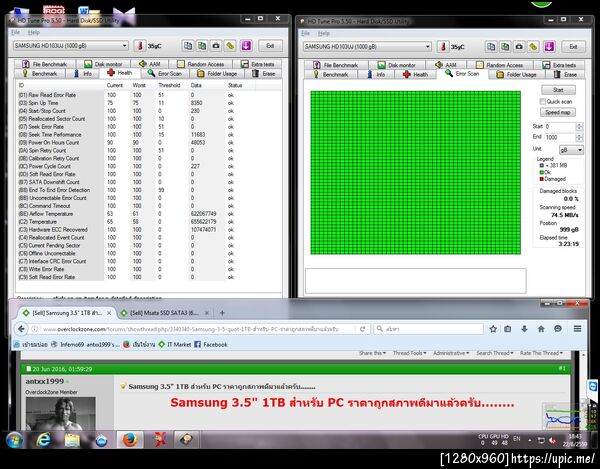Image resolution: width=600 pixels, height=469 pixels.
Task: Close the Samsung 3.5" 1TB Firefox tab
Action: [109, 313]
